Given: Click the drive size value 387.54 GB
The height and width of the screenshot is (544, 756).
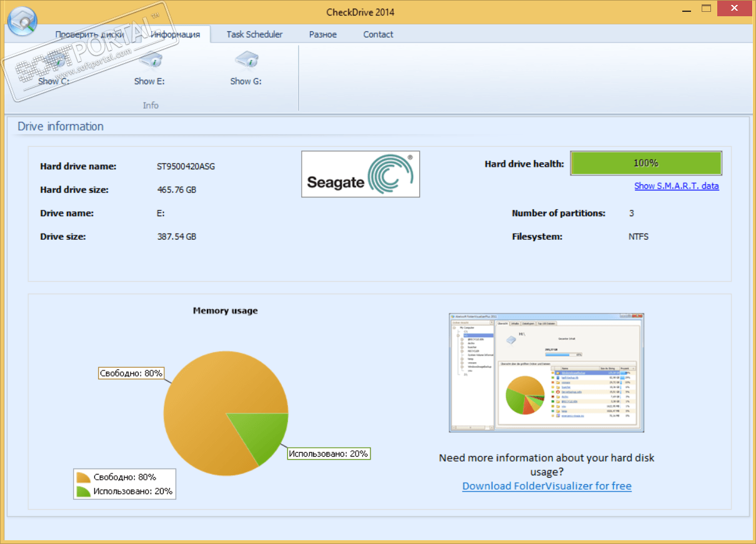Looking at the screenshot, I should [x=177, y=237].
